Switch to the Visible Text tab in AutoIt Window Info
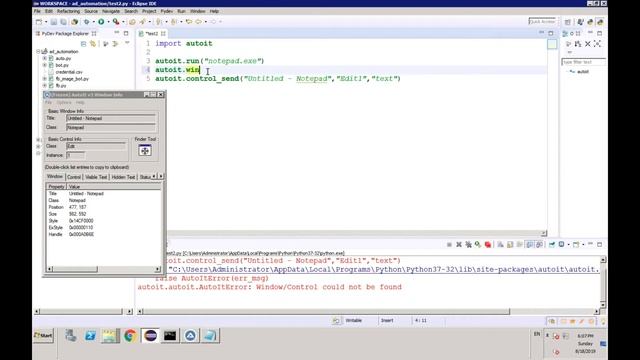 [96, 177]
